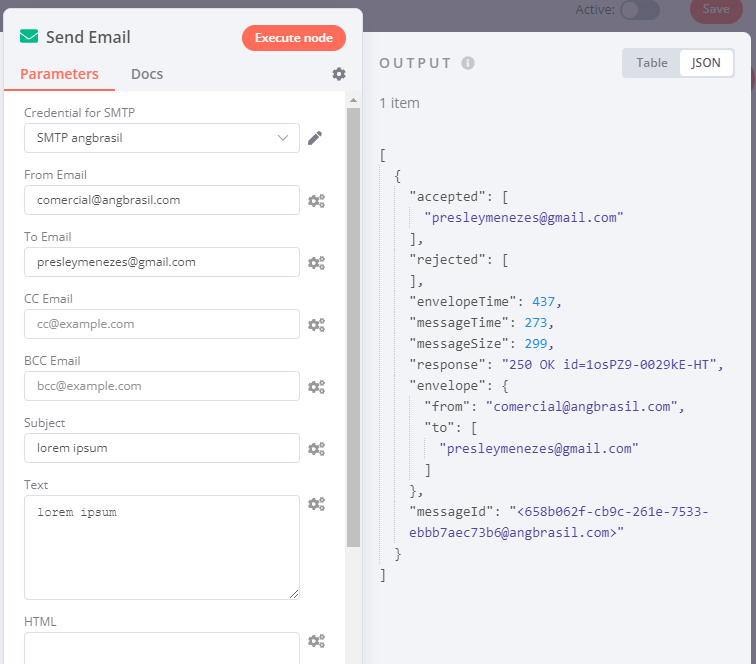Image resolution: width=756 pixels, height=664 pixels.
Task: Toggle the workflow Active switch
Action: coord(640,10)
